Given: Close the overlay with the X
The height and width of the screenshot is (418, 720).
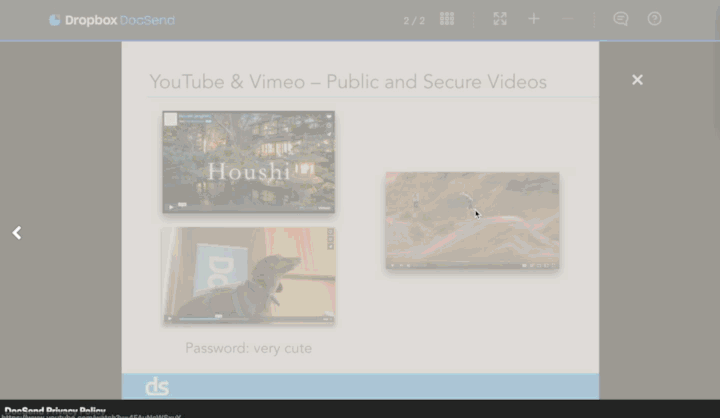Looking at the screenshot, I should [637, 80].
